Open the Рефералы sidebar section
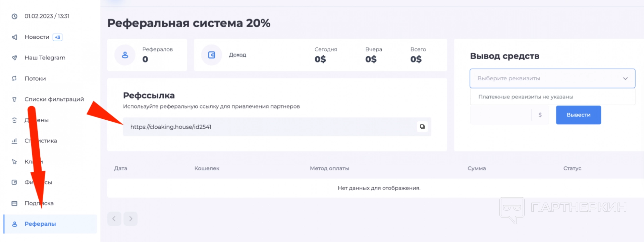Viewport: 644px width, 242px height. click(40, 224)
